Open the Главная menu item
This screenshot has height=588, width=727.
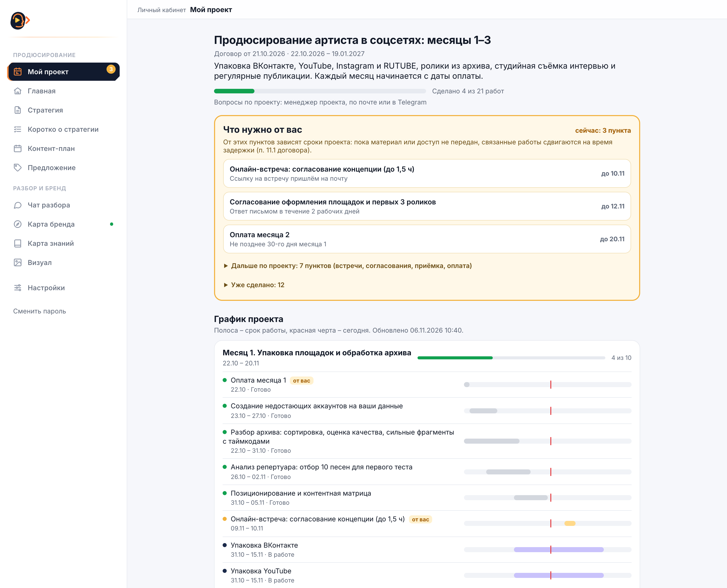pos(64,91)
